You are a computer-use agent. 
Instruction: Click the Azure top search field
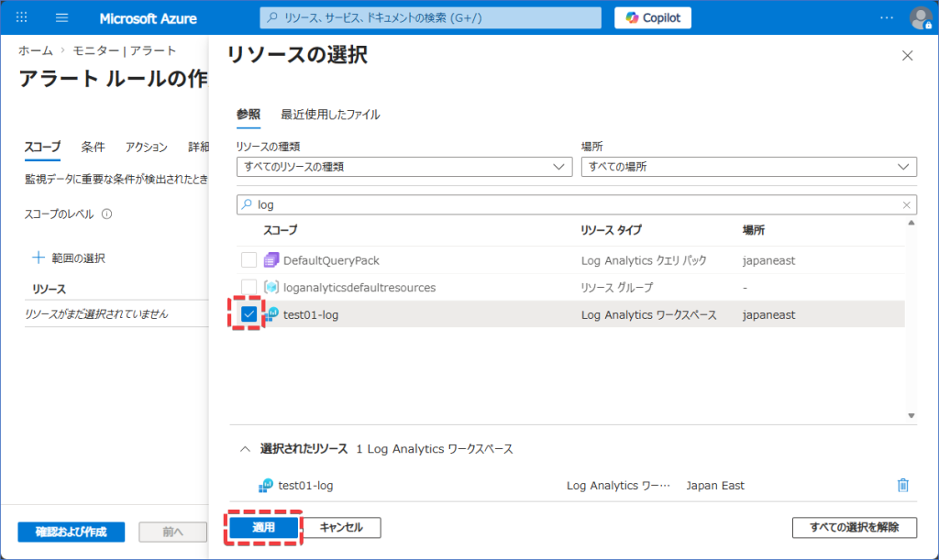pos(431,17)
